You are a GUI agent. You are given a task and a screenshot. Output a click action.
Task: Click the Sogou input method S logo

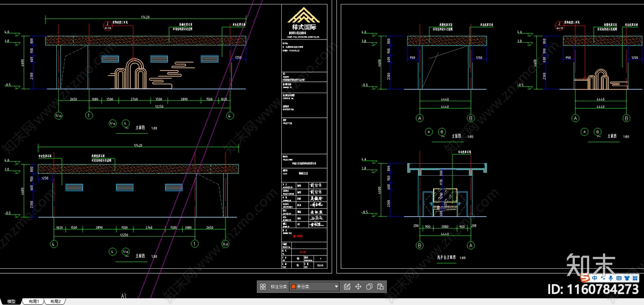point(585,278)
